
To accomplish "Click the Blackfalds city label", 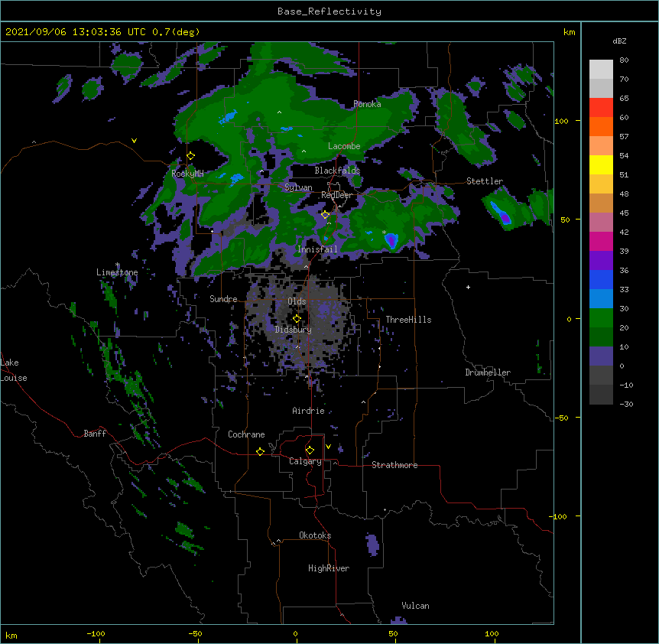I will pos(337,171).
